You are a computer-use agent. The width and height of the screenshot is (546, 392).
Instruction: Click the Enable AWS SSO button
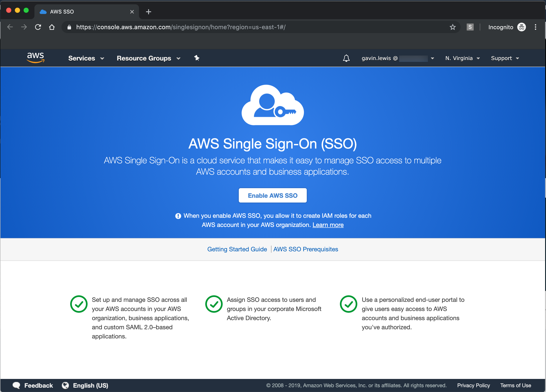[273, 195]
